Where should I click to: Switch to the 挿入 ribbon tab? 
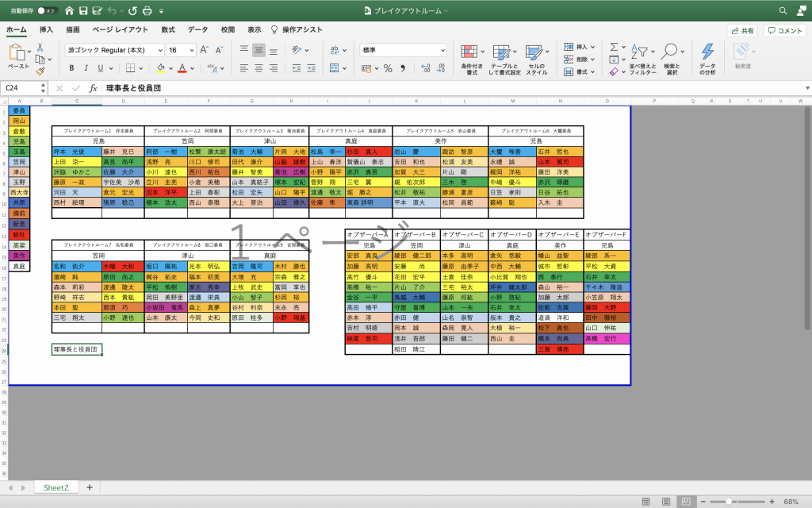click(x=46, y=29)
